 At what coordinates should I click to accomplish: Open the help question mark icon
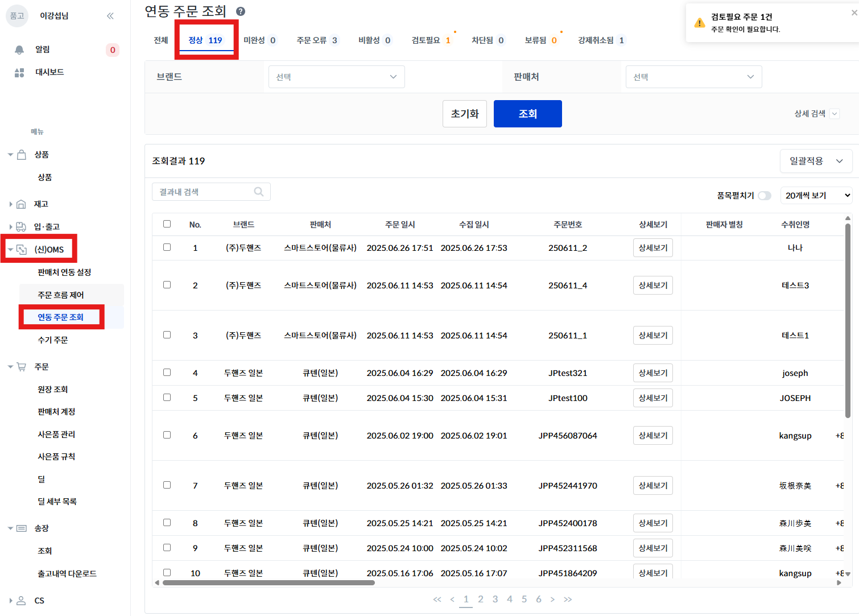241,11
